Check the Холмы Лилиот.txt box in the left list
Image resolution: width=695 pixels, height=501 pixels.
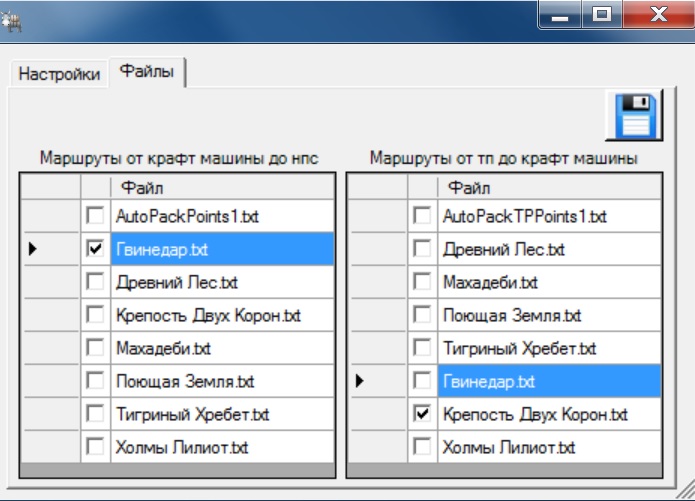coord(96,447)
